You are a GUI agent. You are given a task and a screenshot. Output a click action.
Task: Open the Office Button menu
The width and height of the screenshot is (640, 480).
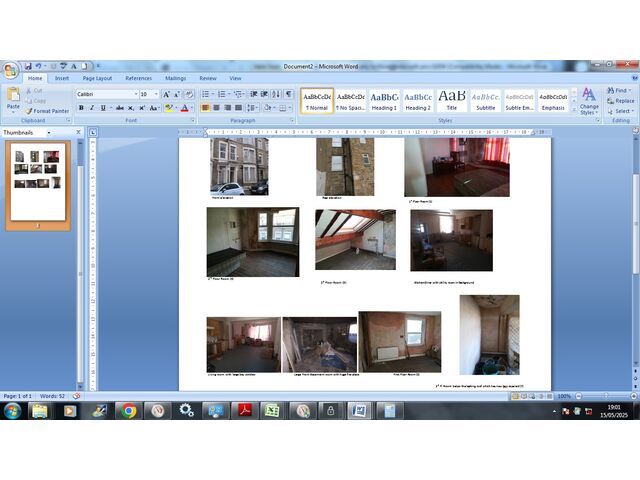coord(11,70)
